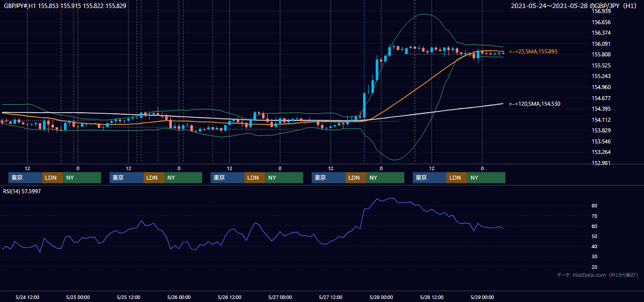Screen dimensions: 644x302
Task: Click the 5/27 00:00 date label
Action: coord(280,297)
